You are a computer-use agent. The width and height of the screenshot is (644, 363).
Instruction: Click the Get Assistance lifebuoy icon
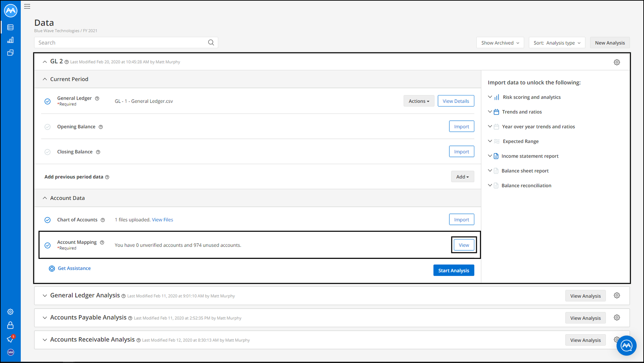pos(52,269)
